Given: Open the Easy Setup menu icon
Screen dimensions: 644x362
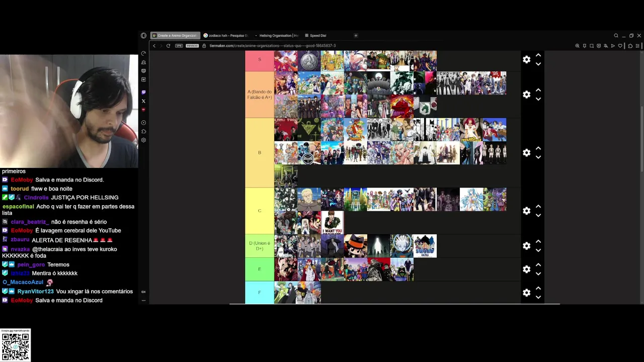Looking at the screenshot, I should click(637, 46).
